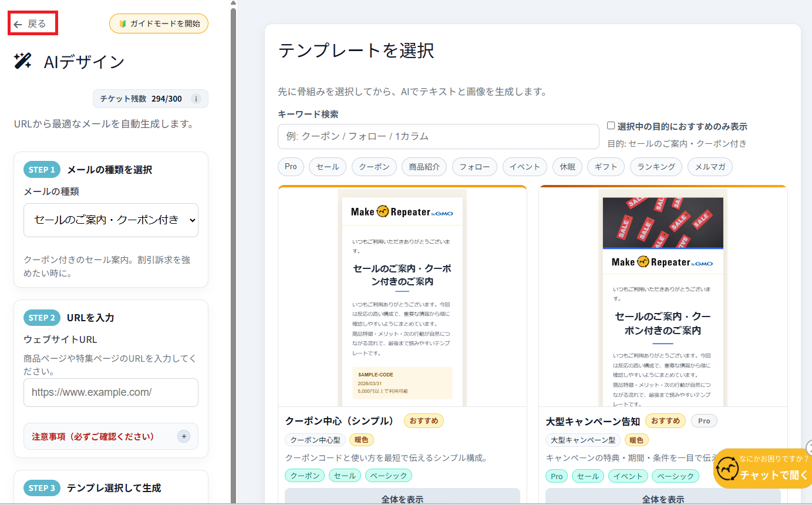The height and width of the screenshot is (505, 812).
Task: Focus the ウェブサイトURL input field
Action: [x=111, y=392]
